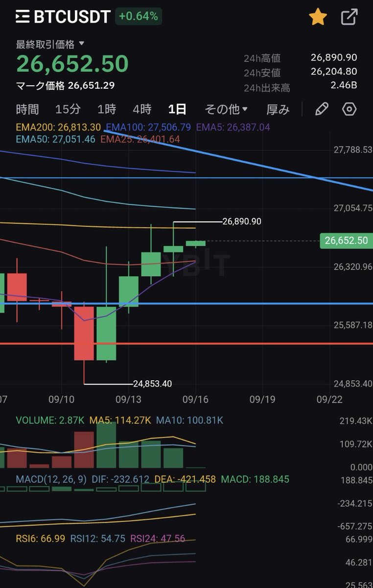Tap the マーク価格 26,651.29 text
The width and height of the screenshot is (373, 588).
pos(65,85)
